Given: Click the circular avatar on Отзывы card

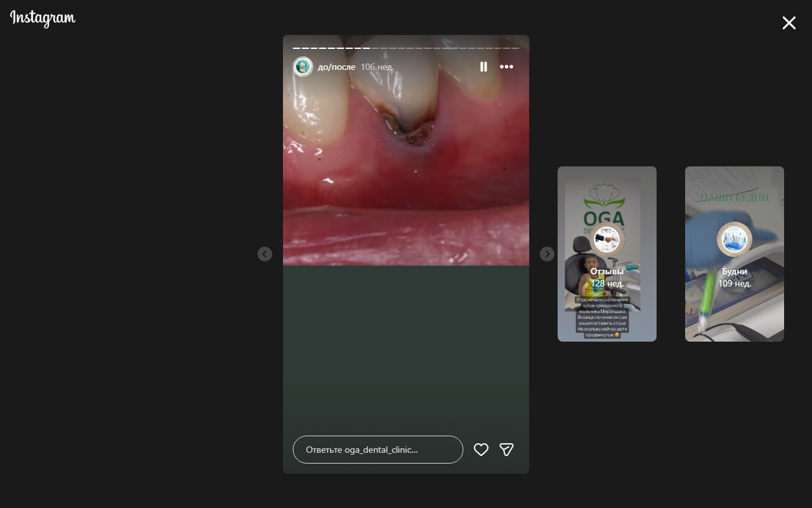Looking at the screenshot, I should coord(607,240).
